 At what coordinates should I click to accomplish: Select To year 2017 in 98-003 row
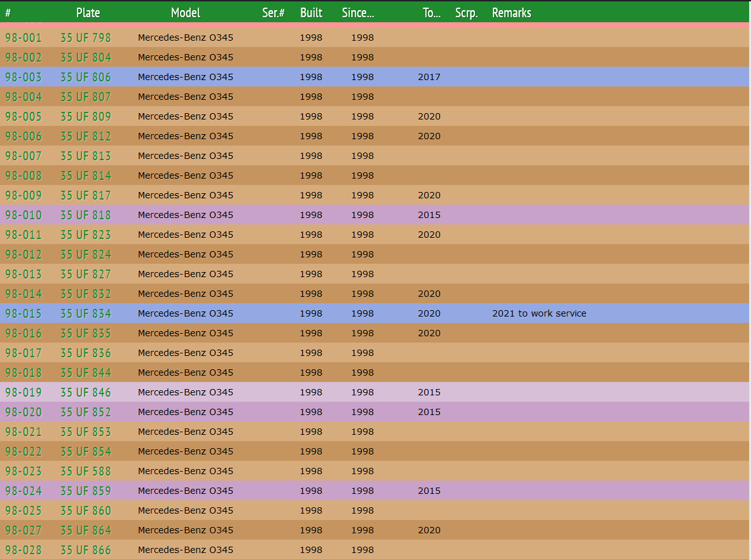pos(429,77)
